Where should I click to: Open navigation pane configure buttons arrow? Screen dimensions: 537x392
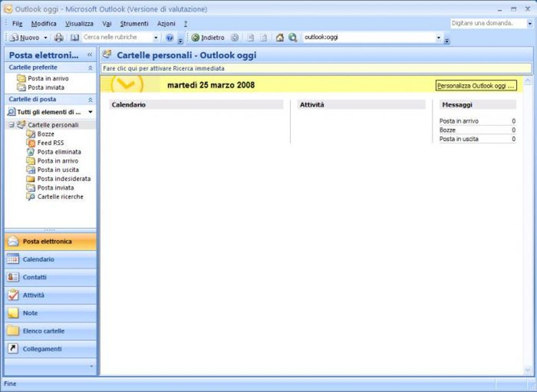pos(92,367)
